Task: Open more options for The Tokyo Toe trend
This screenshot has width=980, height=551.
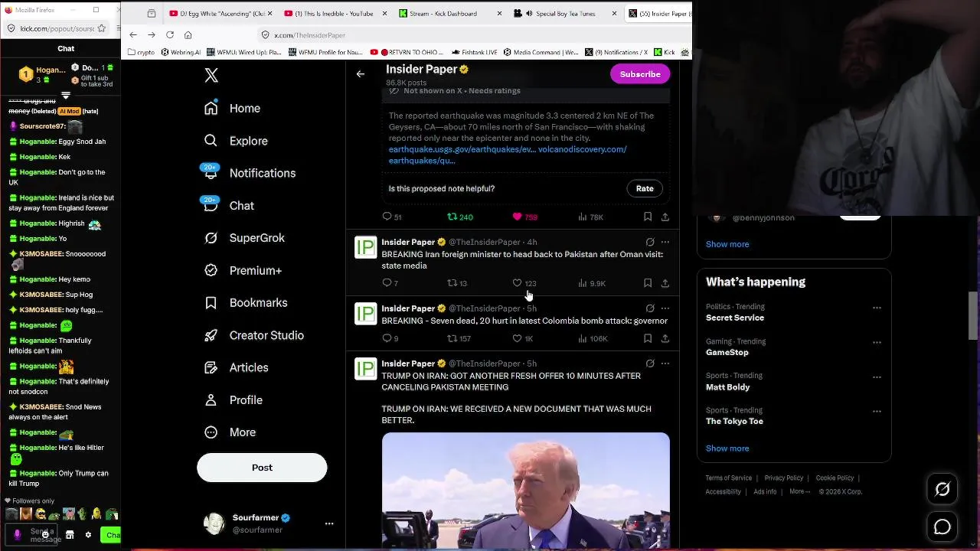Action: click(877, 411)
